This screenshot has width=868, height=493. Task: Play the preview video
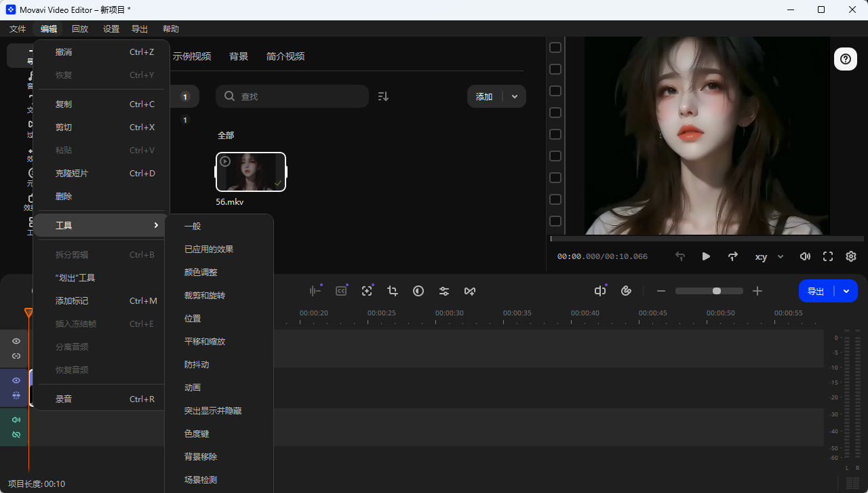(x=706, y=256)
